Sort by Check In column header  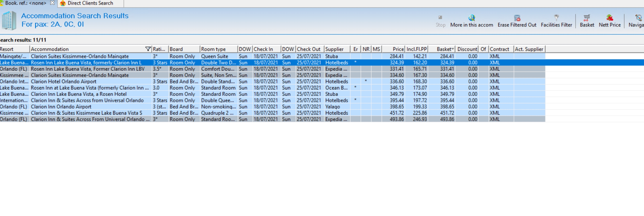(x=267, y=49)
